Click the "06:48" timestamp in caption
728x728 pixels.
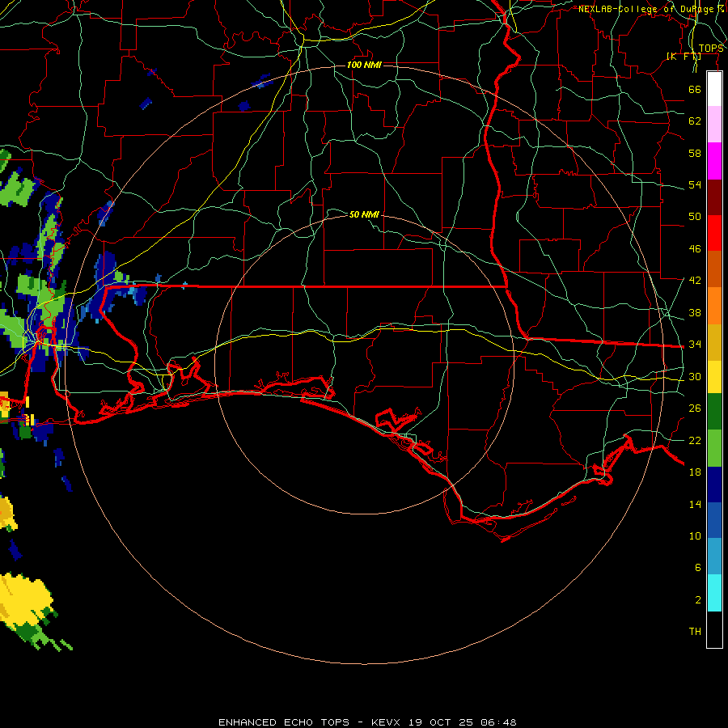498,722
